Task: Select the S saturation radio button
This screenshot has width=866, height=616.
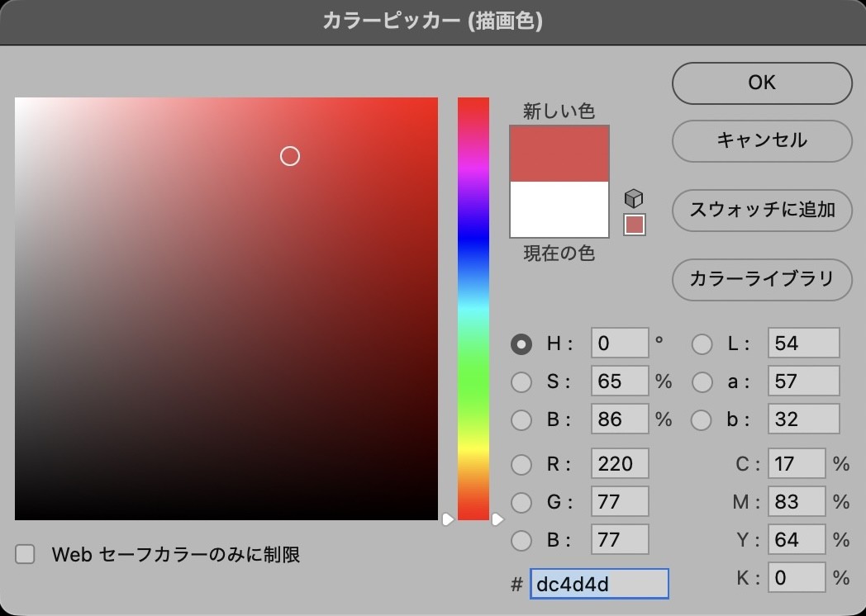Action: 521,381
